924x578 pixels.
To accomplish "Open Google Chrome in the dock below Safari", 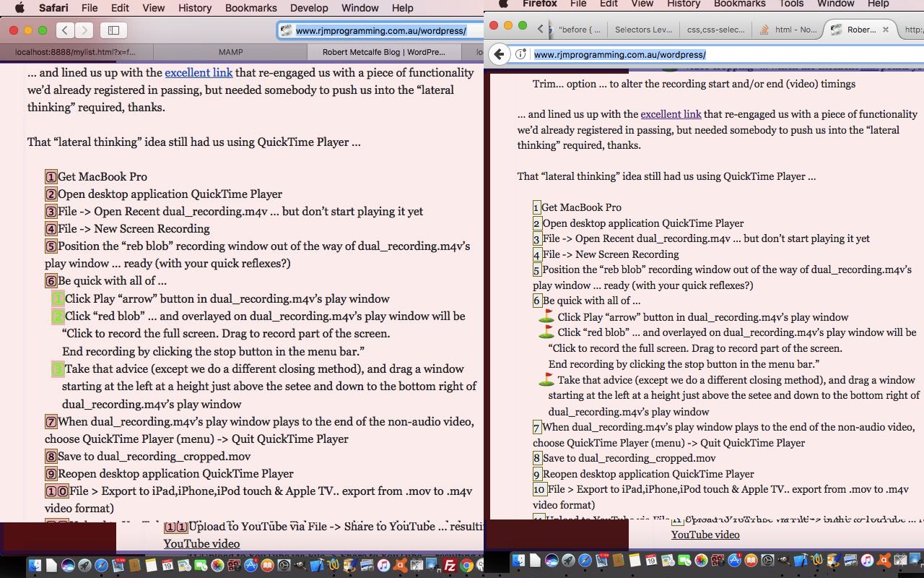I will pos(466,565).
